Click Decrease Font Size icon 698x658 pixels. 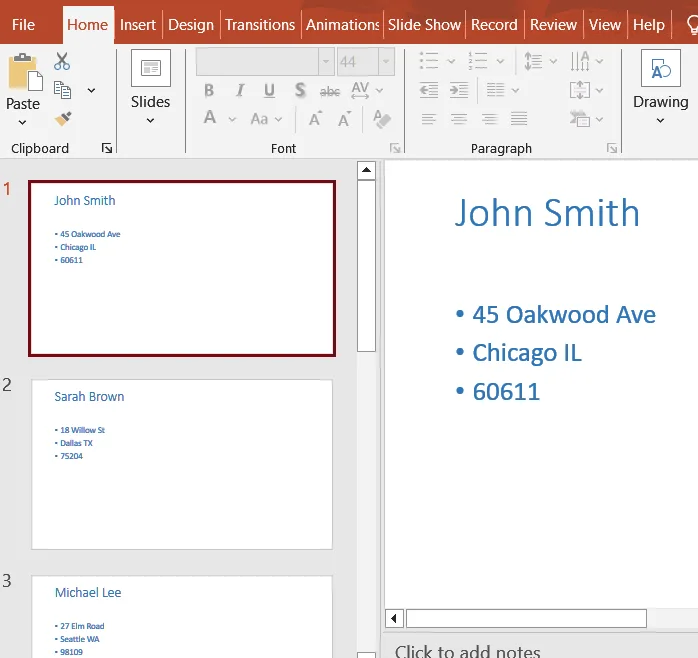point(344,119)
